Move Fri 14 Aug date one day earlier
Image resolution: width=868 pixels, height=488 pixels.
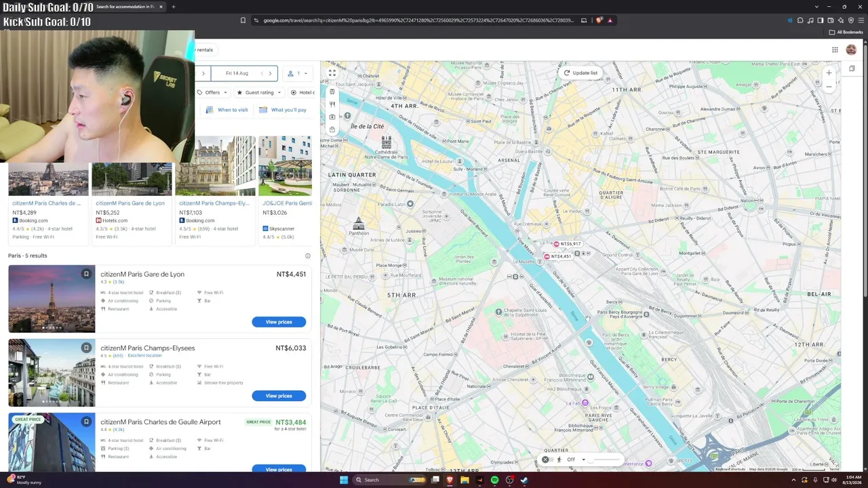click(x=262, y=73)
